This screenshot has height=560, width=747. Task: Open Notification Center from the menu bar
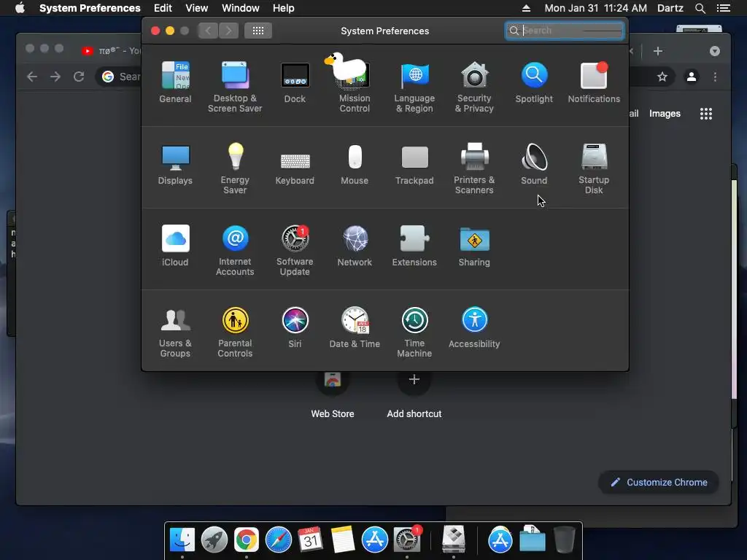click(723, 8)
